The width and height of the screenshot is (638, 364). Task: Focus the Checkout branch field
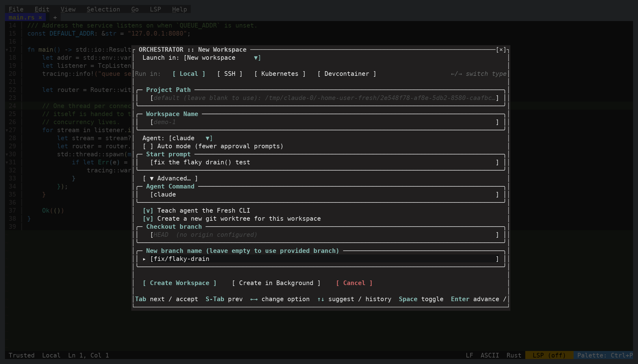[324, 235]
